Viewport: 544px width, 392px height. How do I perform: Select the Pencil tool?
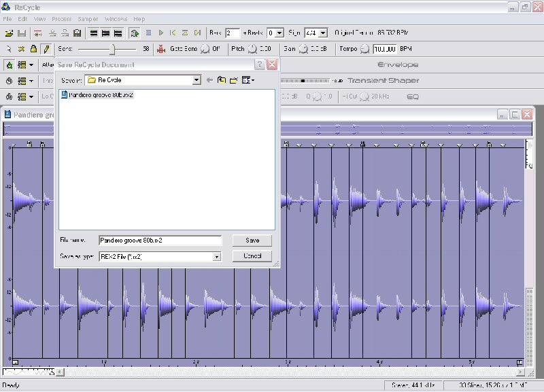[46, 49]
